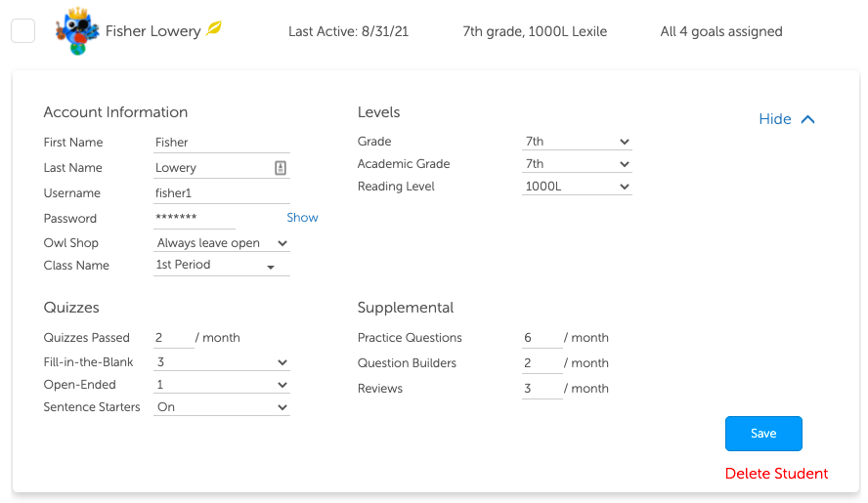Select the checkbox next to Fisher Lowery
The width and height of the screenshot is (868, 503).
point(22,31)
